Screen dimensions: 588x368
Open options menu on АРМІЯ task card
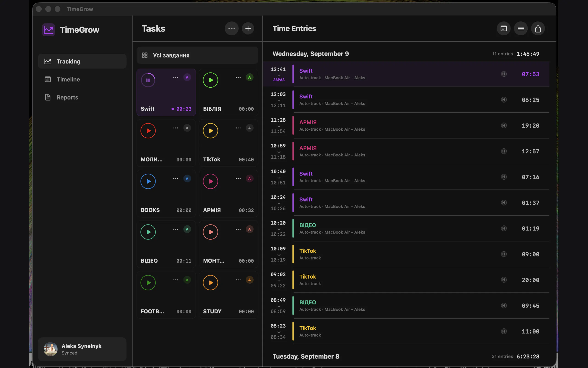[x=238, y=179]
